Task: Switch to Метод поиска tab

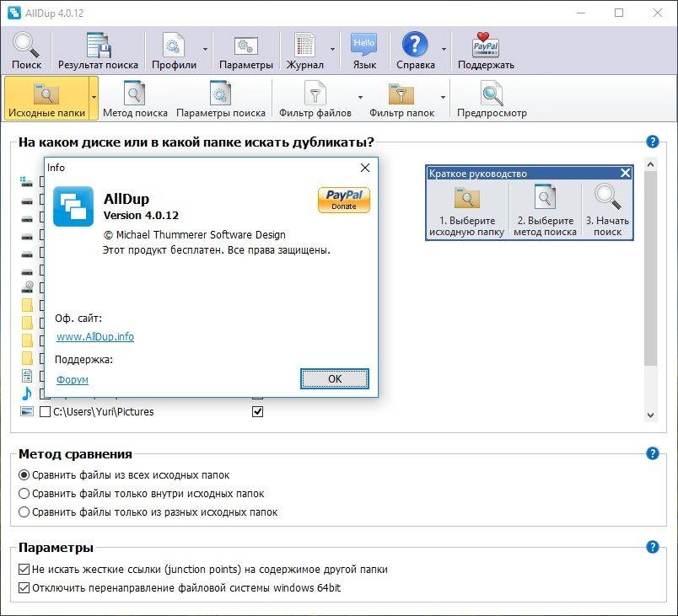Action: tap(135, 99)
